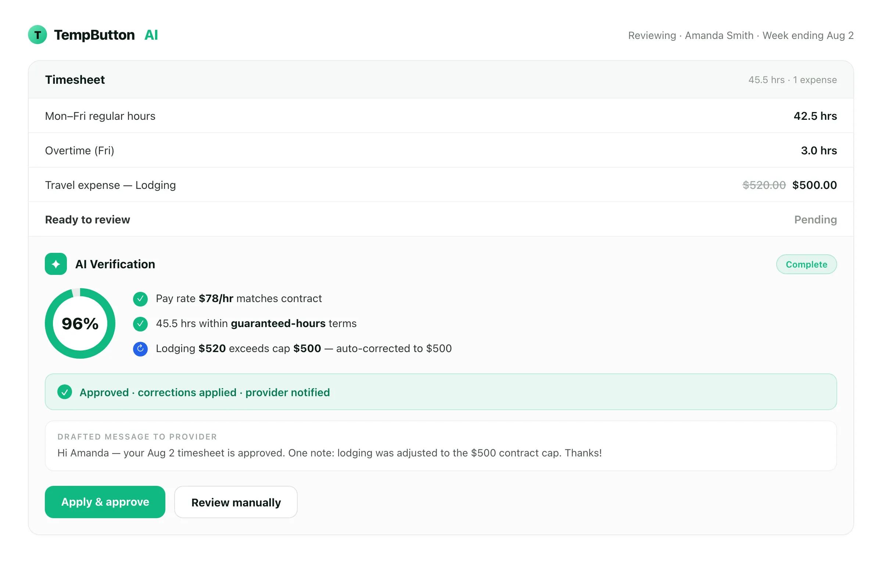
Task: Click the Pay rate $78/hr matches contract line
Action: tap(239, 299)
